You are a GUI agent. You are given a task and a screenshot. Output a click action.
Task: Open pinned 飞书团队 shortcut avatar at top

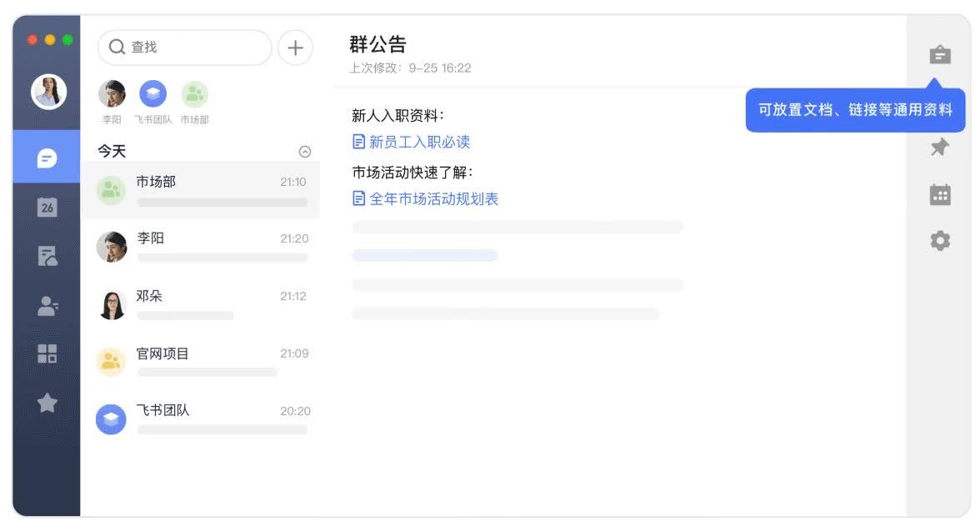pos(152,94)
